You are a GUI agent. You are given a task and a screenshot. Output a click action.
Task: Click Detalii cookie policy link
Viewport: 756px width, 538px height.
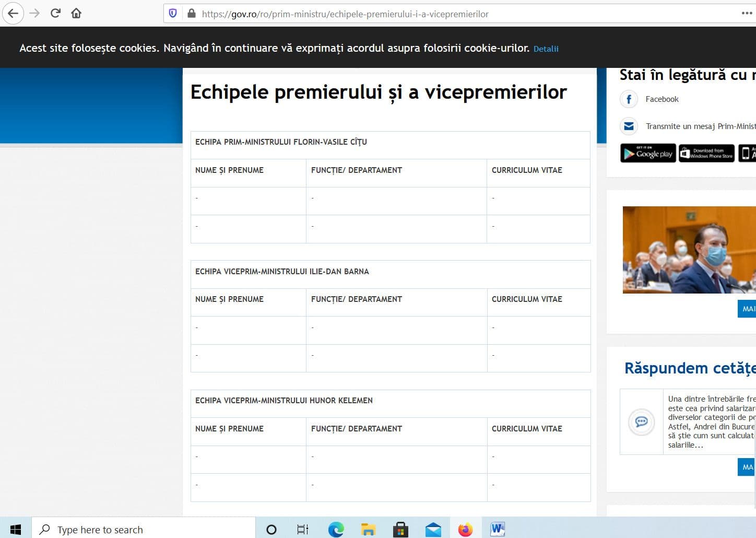546,49
